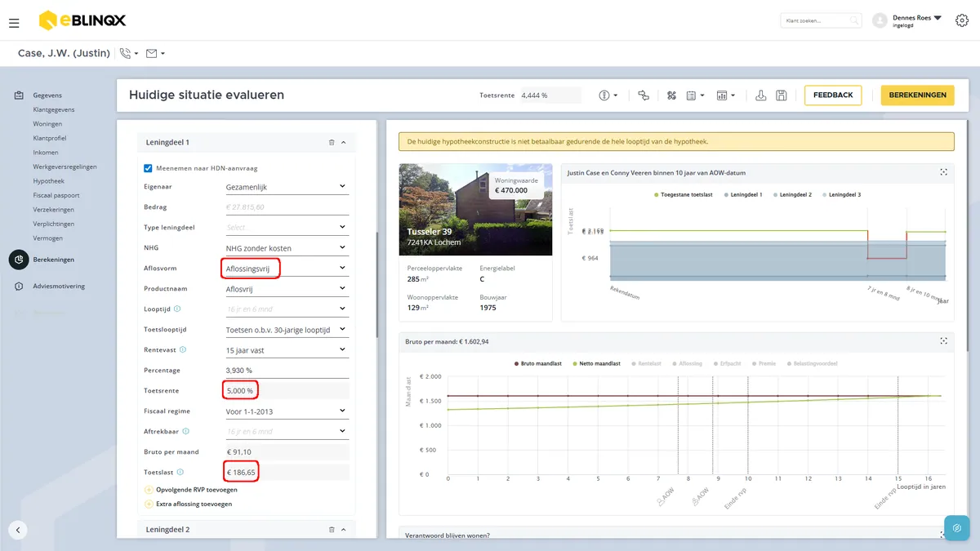Click the FEEDBACK button

[833, 96]
